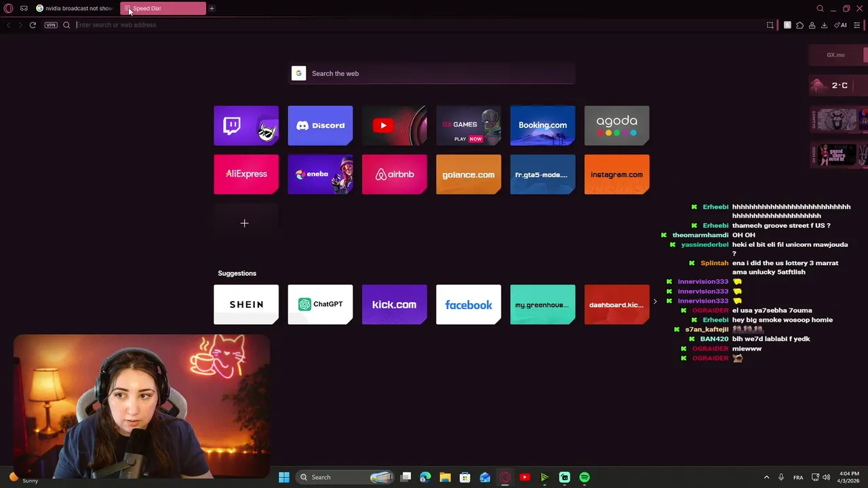This screenshot has width=868, height=488.
Task: Show more suggestions with right chevron
Action: tap(655, 302)
